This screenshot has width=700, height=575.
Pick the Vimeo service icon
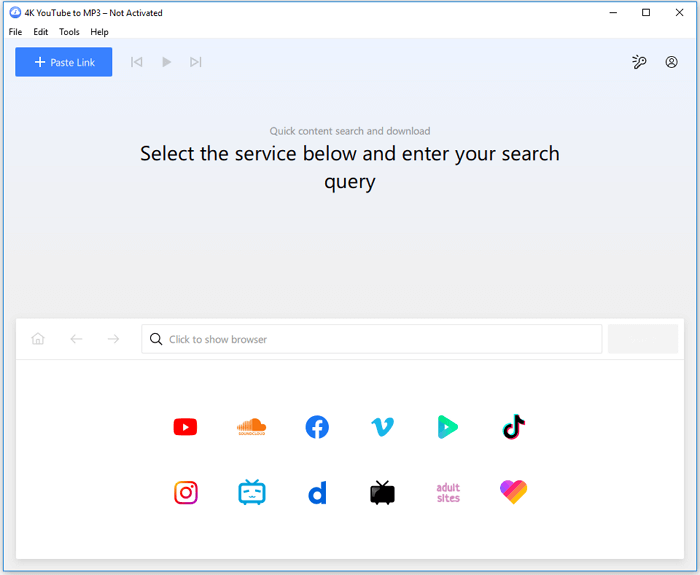click(x=382, y=427)
